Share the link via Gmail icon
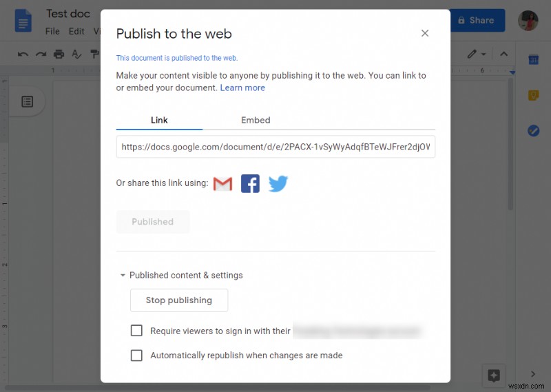Image resolution: width=551 pixels, height=392 pixels. (x=222, y=184)
